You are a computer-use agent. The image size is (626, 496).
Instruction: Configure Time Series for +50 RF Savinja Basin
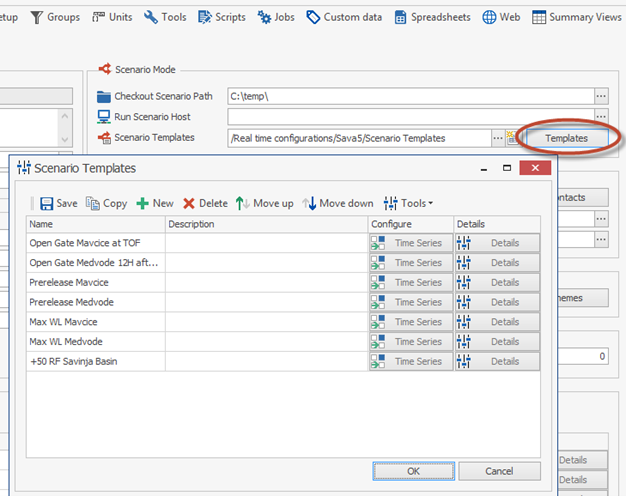point(411,361)
